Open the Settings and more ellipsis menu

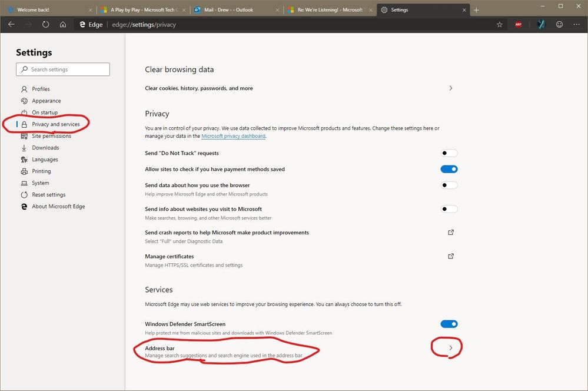tap(576, 24)
